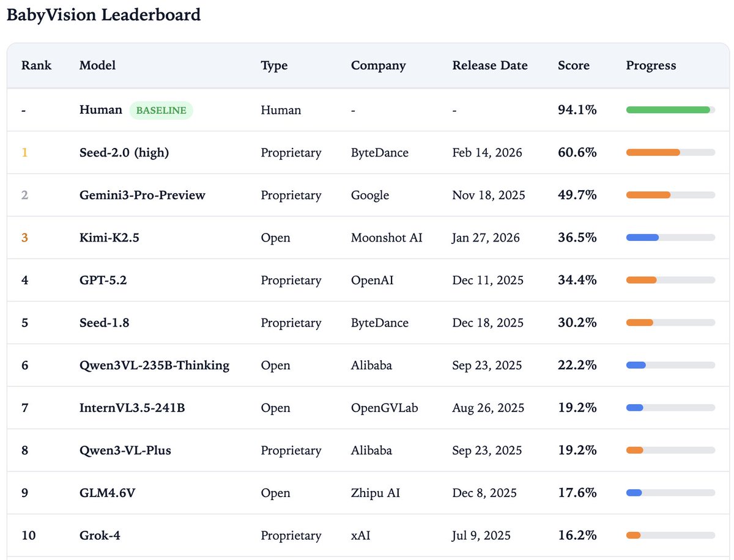Click the 22.2% score value
The width and height of the screenshot is (734, 560).
coord(577,365)
